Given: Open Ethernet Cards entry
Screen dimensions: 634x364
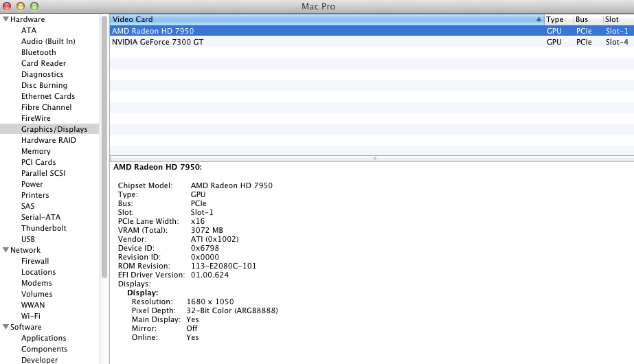Looking at the screenshot, I should click(47, 96).
